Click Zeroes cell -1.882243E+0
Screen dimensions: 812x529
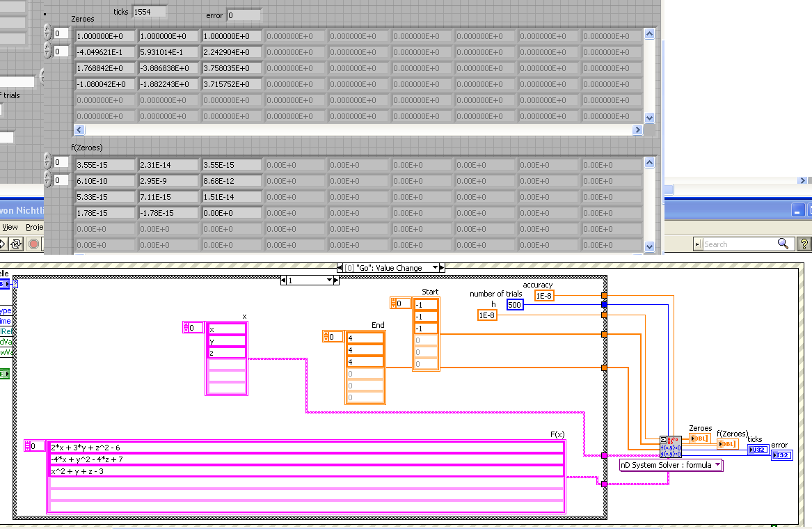[x=168, y=84]
